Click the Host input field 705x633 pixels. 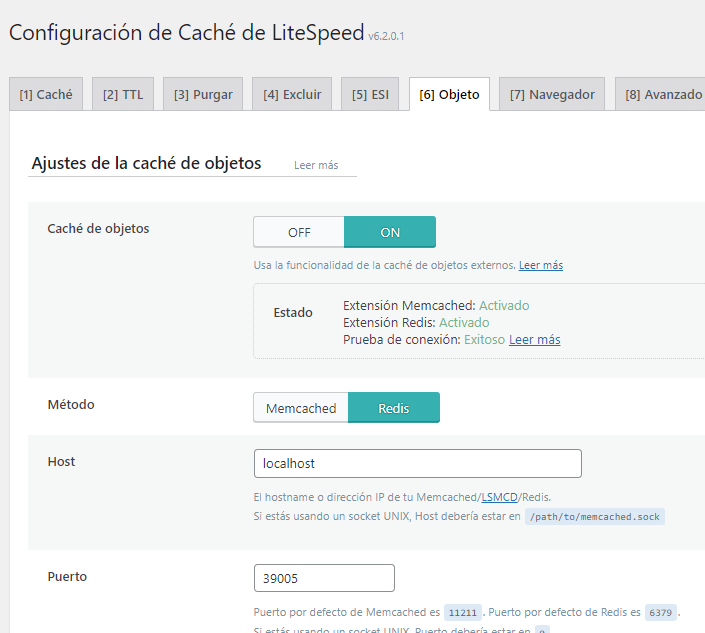pos(417,464)
